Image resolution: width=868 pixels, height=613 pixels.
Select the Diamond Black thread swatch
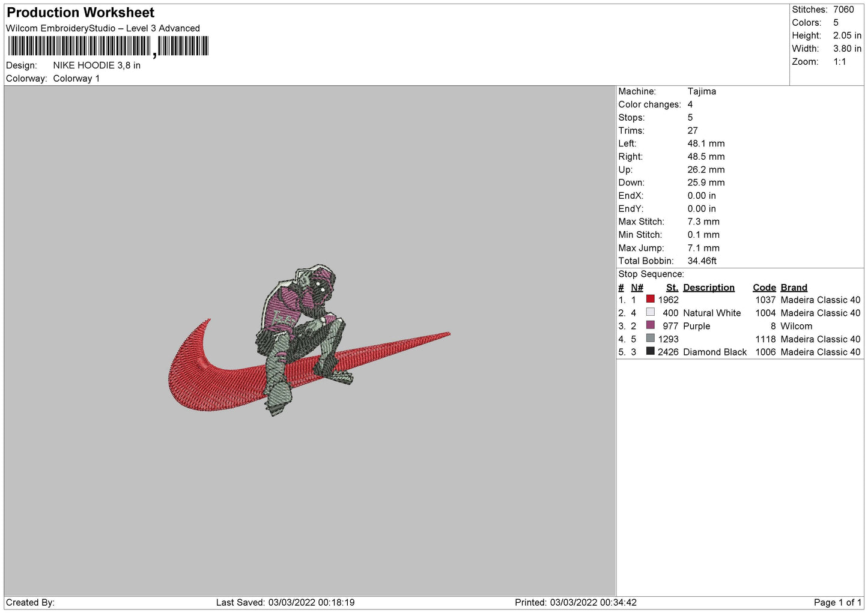click(x=650, y=352)
